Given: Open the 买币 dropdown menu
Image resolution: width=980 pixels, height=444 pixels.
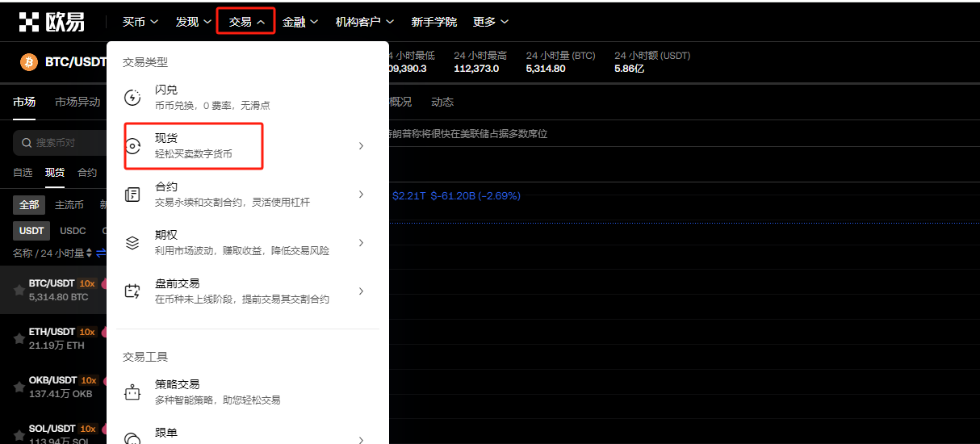Looking at the screenshot, I should tap(140, 22).
